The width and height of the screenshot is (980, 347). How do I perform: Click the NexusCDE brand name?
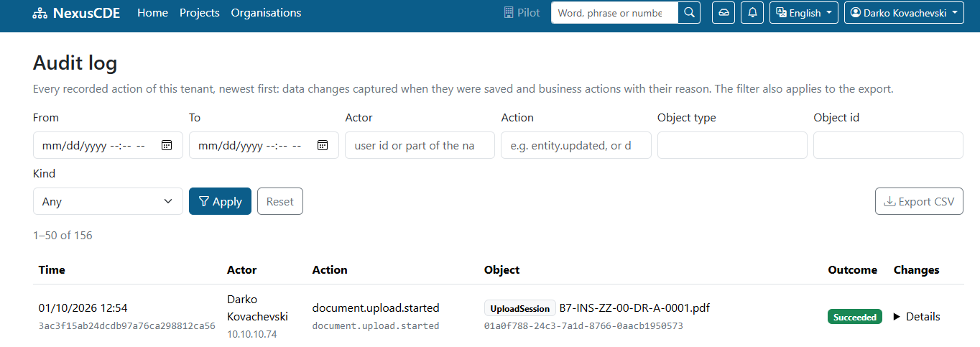coord(87,13)
